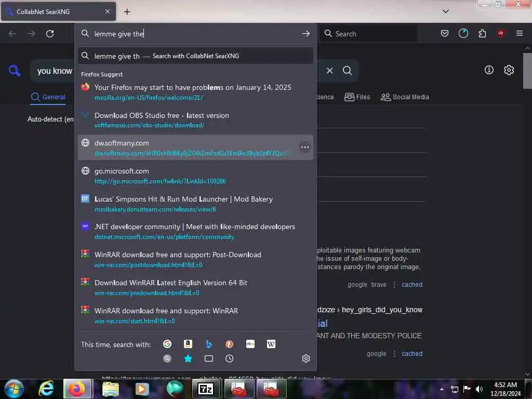
Task: Open Download OBS Studio free suggestion
Action: pyautogui.click(x=195, y=120)
